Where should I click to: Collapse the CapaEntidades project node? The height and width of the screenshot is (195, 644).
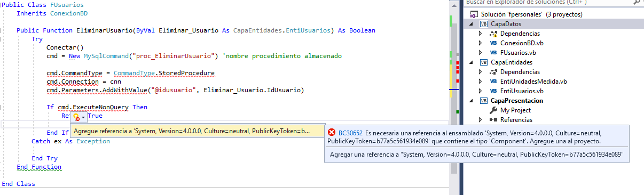pyautogui.click(x=472, y=62)
